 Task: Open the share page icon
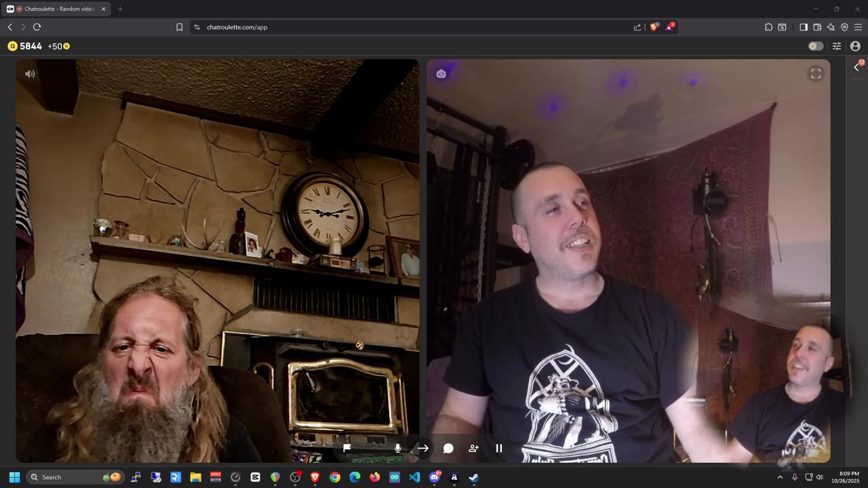[x=637, y=27]
